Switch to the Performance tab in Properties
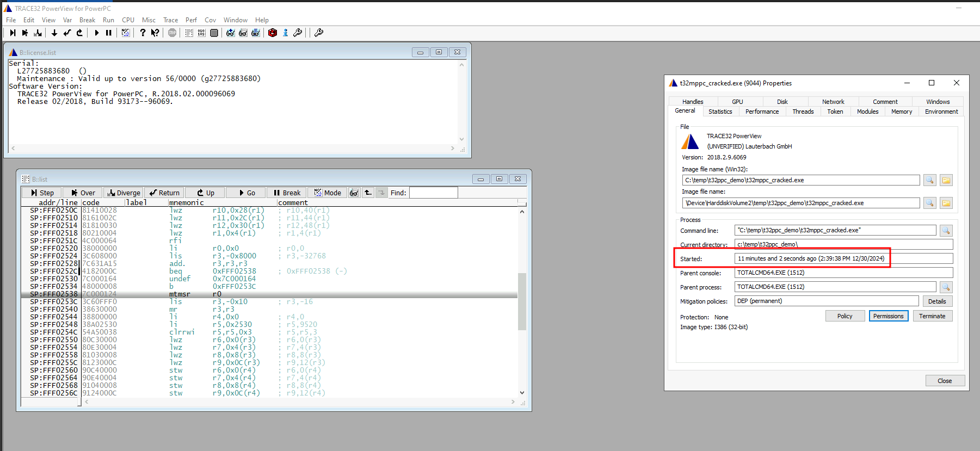The width and height of the screenshot is (980, 451). pyautogui.click(x=762, y=112)
